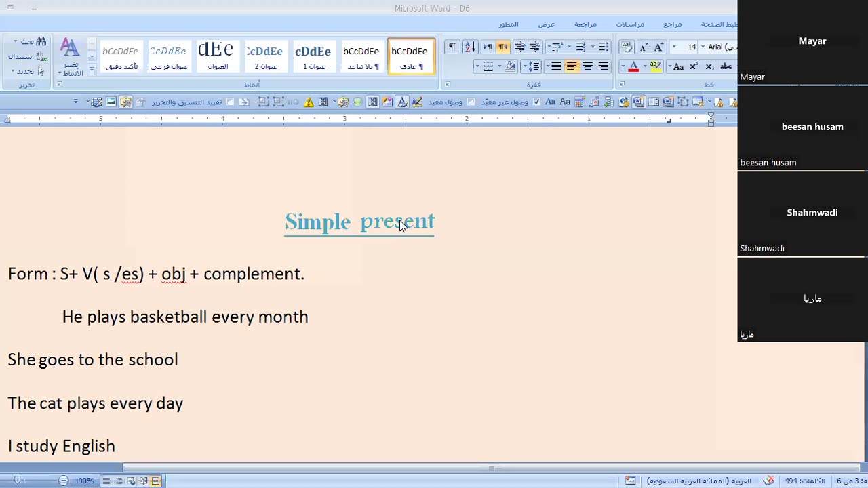Justify the paragraph text
Viewport: 868px width, 488px height.
point(556,66)
